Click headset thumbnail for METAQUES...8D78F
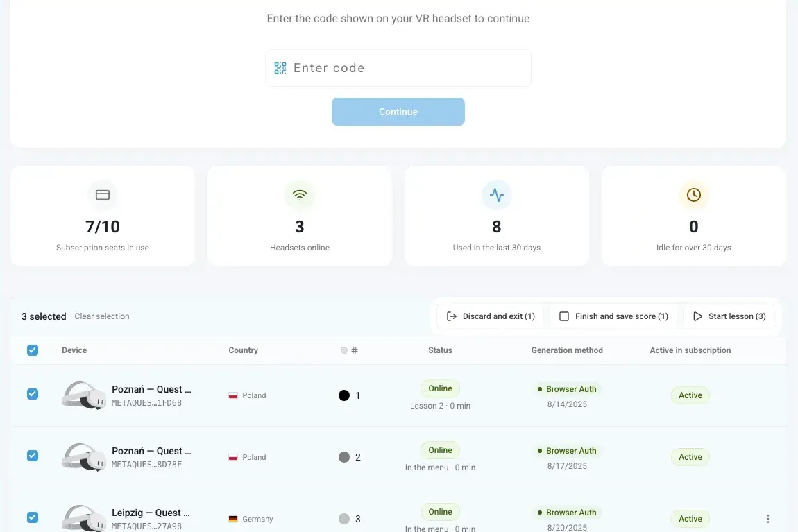Viewport: 798px width, 532px height. pos(84,456)
